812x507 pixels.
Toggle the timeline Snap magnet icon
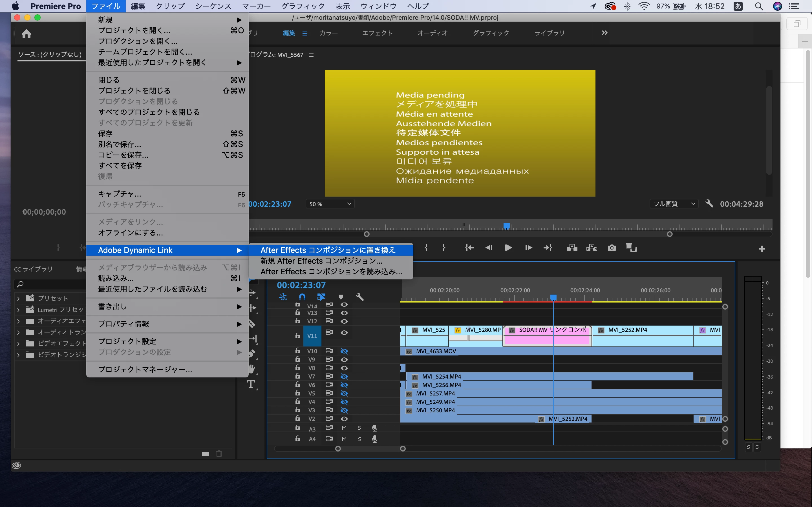click(x=302, y=297)
